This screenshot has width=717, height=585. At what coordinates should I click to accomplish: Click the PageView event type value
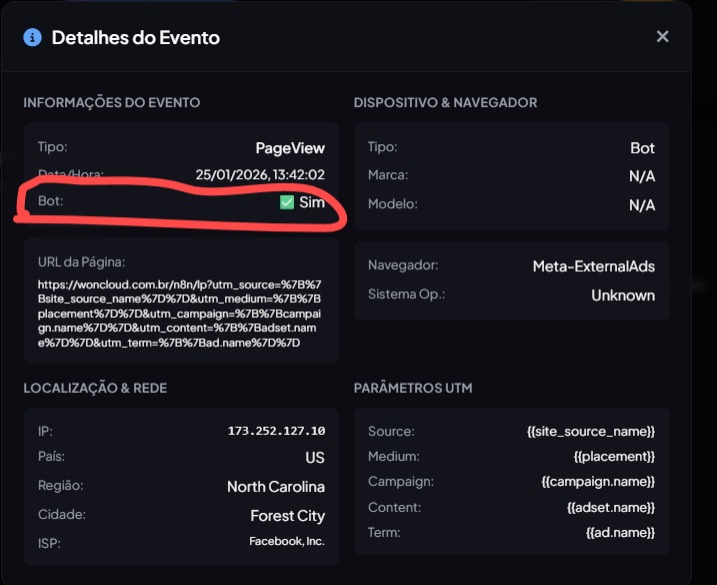point(290,148)
